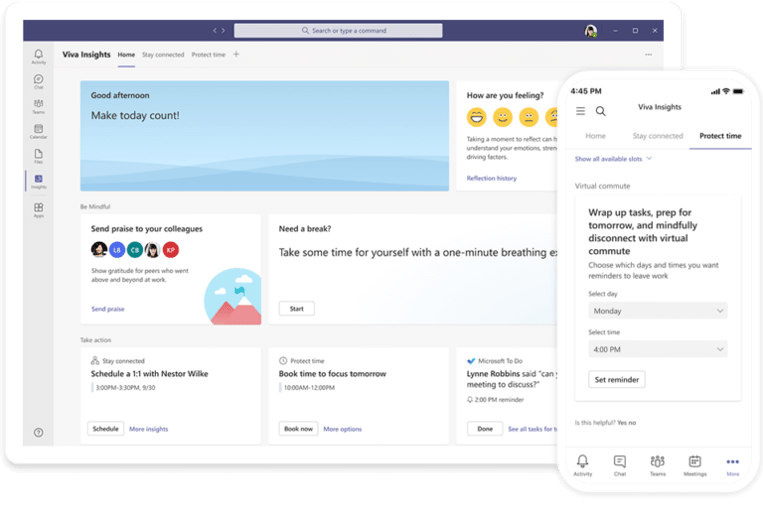Open Apps in the left sidebar
This screenshot has width=763, height=516.
(38, 209)
